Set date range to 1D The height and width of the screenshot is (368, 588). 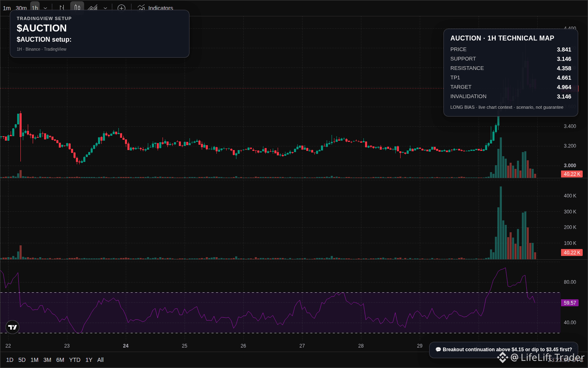(x=10, y=360)
